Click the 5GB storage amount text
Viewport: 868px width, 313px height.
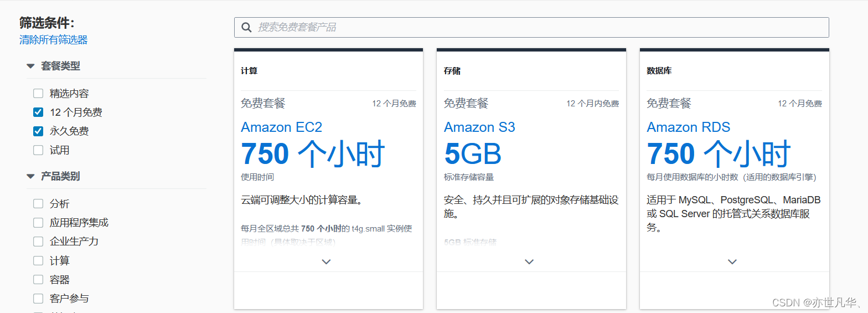pos(472,154)
